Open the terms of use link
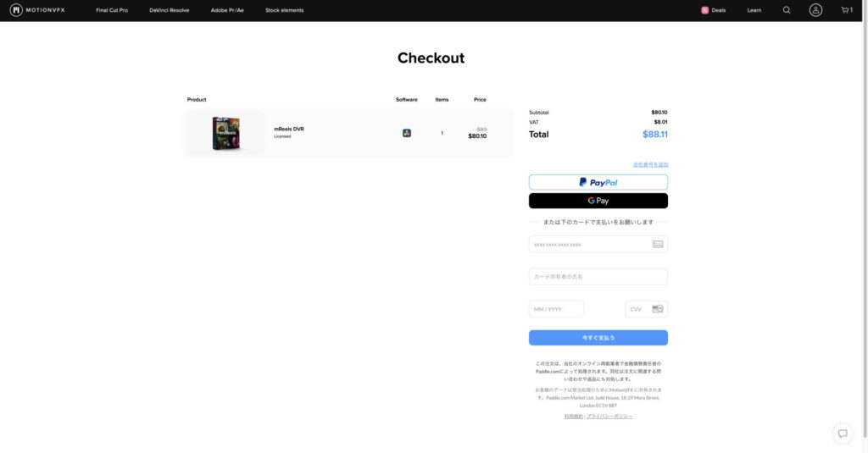Screen dimensions: 868x453 point(574,416)
